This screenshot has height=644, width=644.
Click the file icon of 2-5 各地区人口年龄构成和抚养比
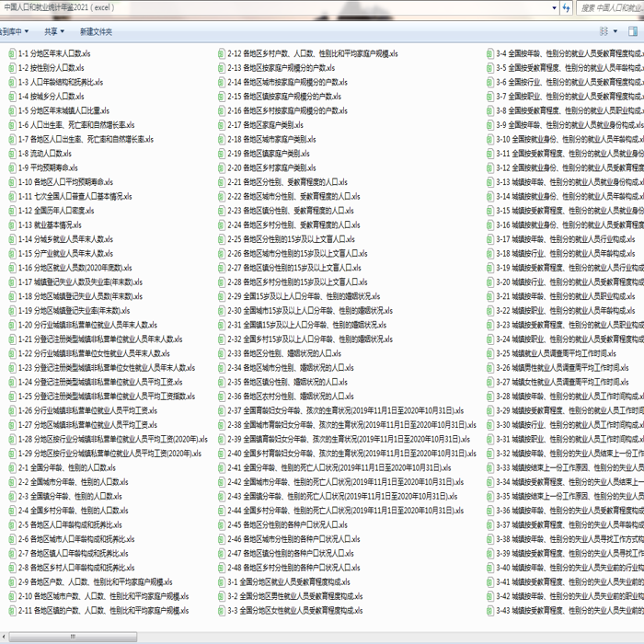(12, 524)
